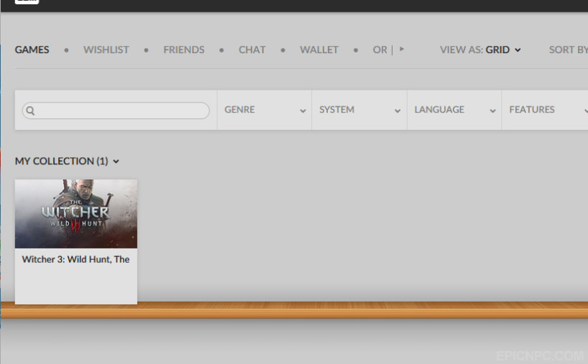This screenshot has width=588, height=364.
Task: Open The Witcher 3 cover thumbnail
Action: (x=76, y=214)
